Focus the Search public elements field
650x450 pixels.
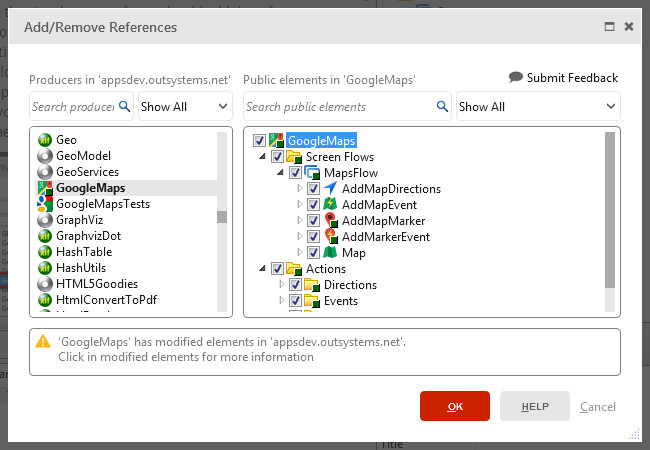338,107
